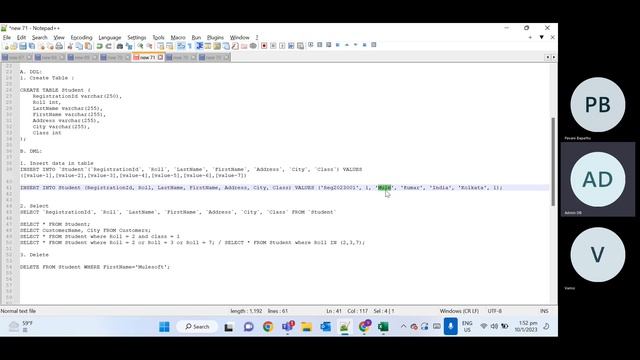Open the clock and date flyout
This screenshot has width=640, height=360.
click(x=526, y=327)
